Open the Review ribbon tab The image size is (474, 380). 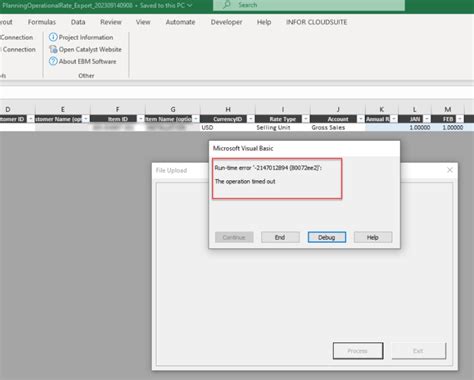(111, 22)
